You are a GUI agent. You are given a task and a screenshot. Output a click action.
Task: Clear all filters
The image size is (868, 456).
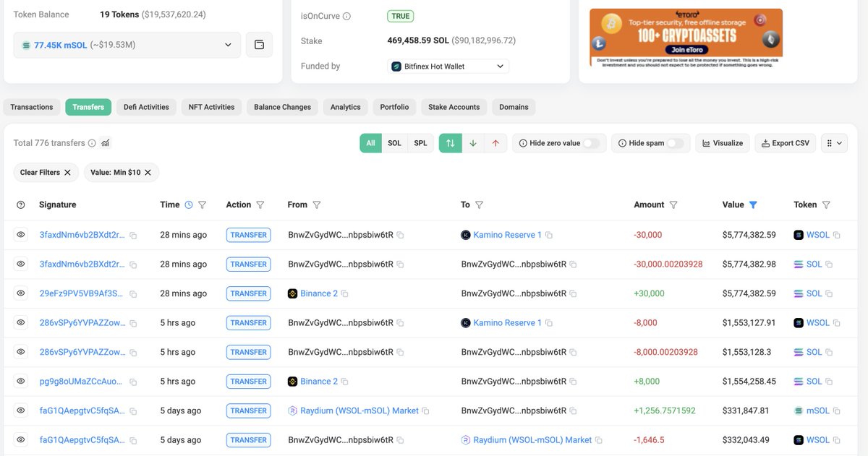point(46,173)
